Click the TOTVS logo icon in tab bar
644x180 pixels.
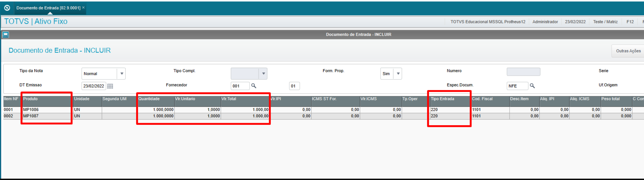tap(7, 8)
